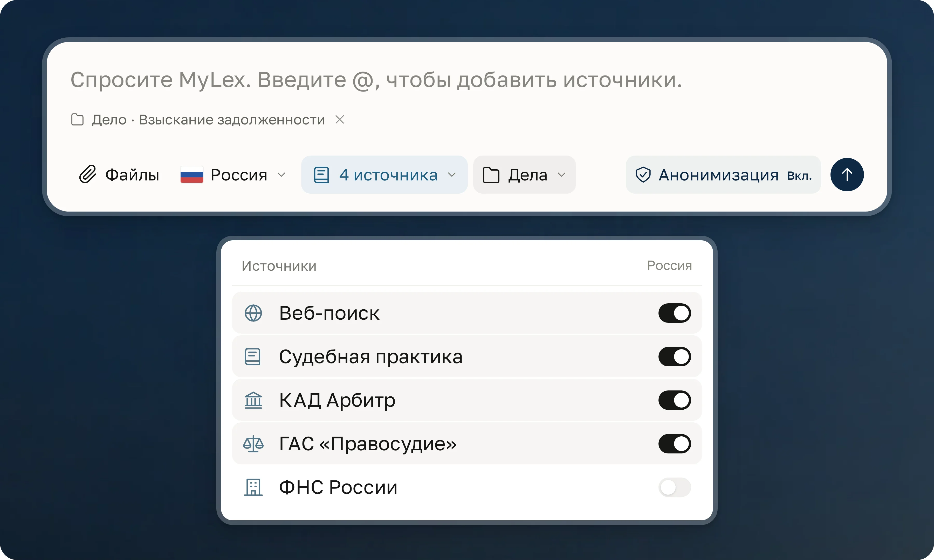Remove the Взыскание задолженности case chip
The height and width of the screenshot is (560, 934).
tap(340, 120)
